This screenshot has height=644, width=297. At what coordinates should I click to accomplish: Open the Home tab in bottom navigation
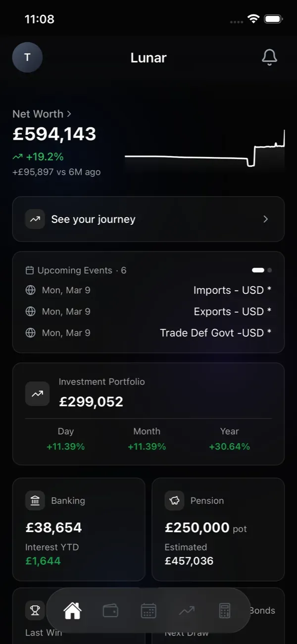(72, 612)
